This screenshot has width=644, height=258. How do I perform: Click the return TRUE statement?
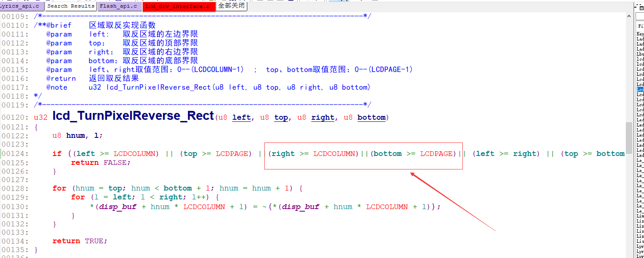[x=80, y=241]
